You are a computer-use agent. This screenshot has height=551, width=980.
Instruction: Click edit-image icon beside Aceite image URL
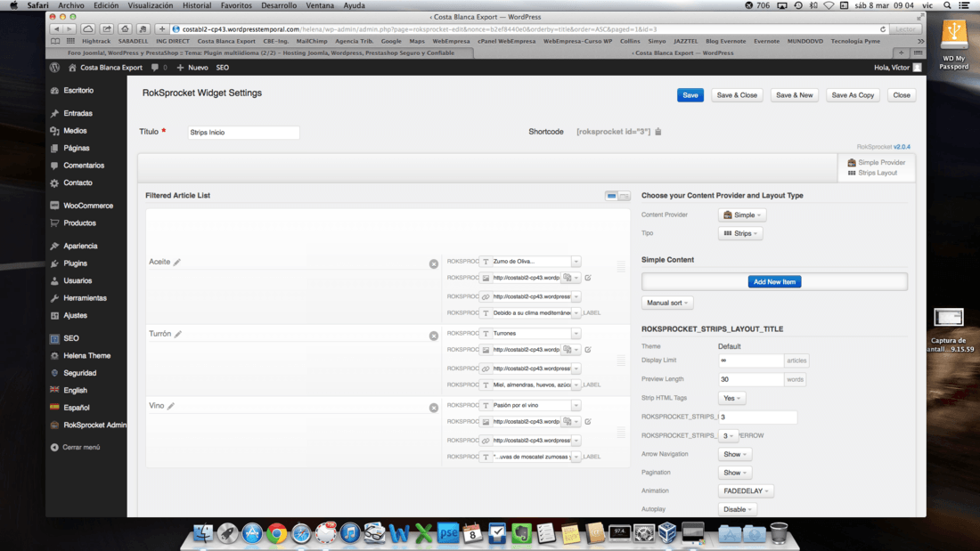click(x=588, y=278)
